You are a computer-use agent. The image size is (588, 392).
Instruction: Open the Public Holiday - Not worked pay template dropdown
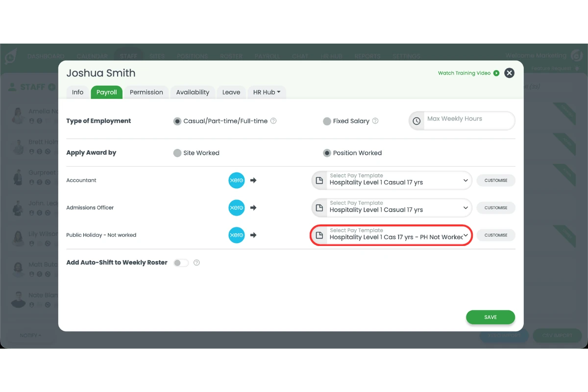click(392, 235)
